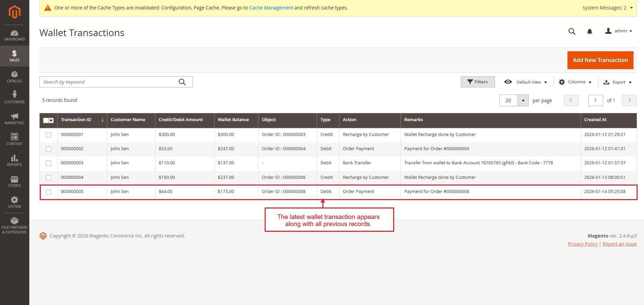Follow the Cache Management link
Viewport: 644px width, 305px height.
(271, 8)
